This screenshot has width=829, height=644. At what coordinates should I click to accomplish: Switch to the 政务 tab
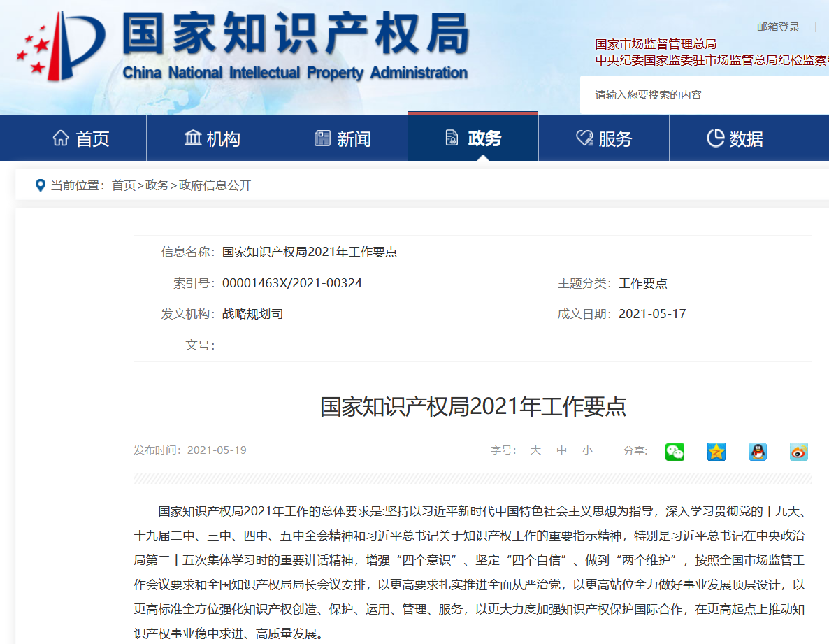click(x=473, y=138)
